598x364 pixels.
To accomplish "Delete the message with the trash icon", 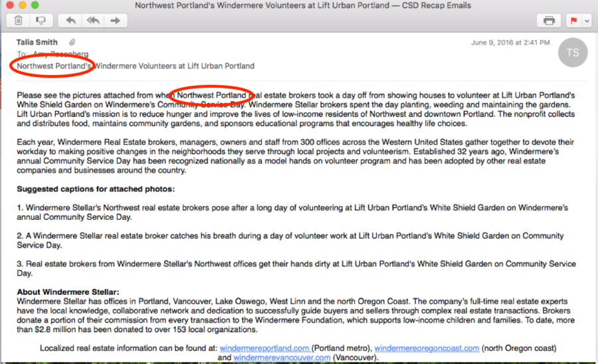I will tap(19, 20).
